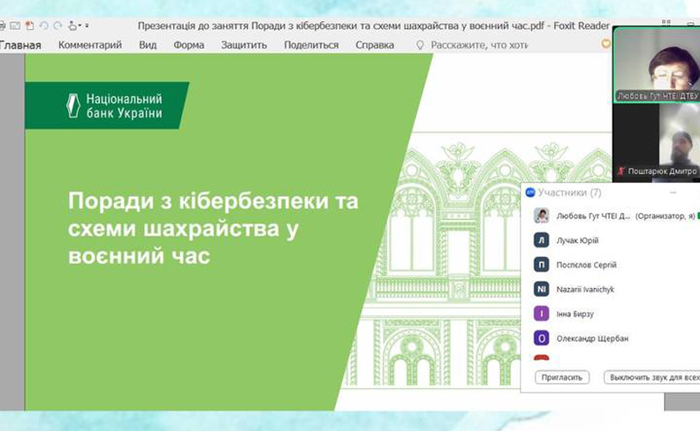Open the quick access toolbar customize dropdown

click(x=86, y=24)
